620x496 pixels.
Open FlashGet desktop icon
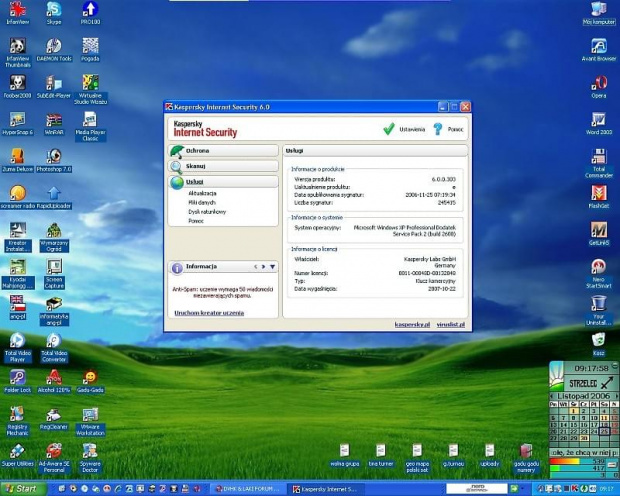click(599, 197)
